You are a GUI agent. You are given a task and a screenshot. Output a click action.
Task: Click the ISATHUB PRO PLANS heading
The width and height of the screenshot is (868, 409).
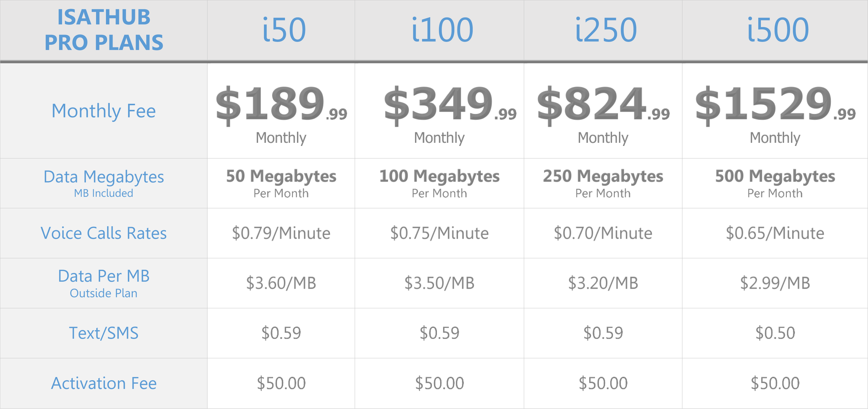click(x=104, y=30)
